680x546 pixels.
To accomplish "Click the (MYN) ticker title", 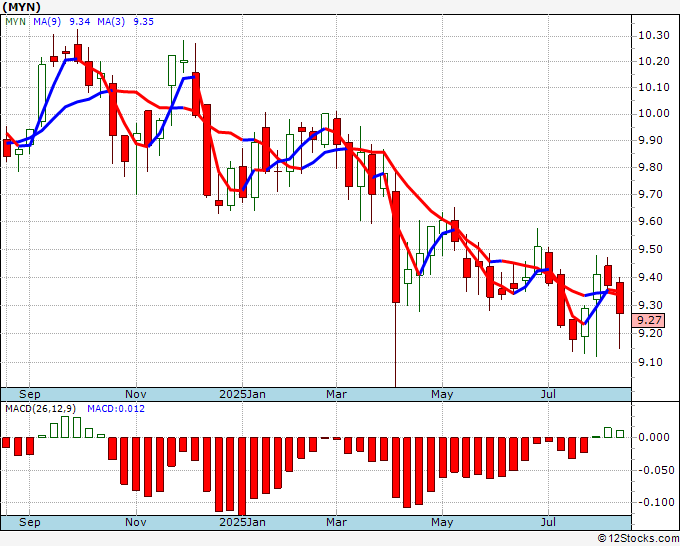I will (22, 7).
